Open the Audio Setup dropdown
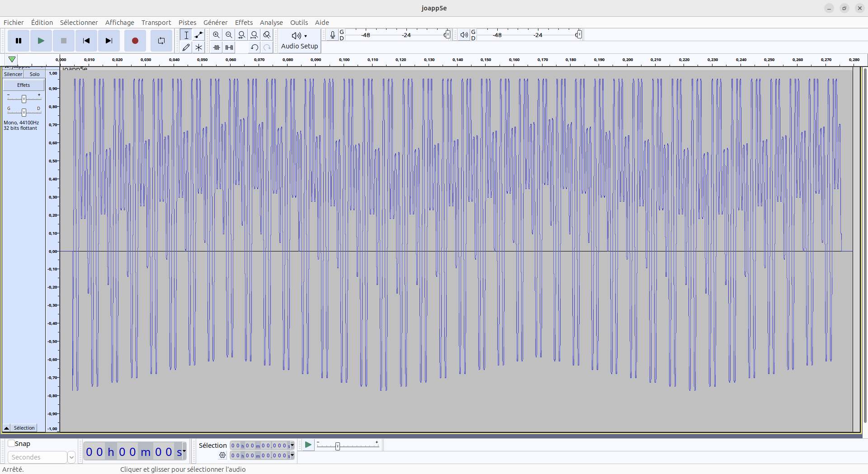This screenshot has height=474, width=868. [x=299, y=41]
